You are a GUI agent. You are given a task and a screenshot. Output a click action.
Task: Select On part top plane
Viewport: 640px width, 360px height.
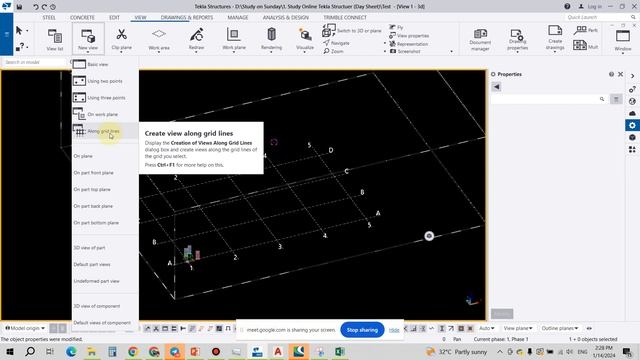pos(105,189)
